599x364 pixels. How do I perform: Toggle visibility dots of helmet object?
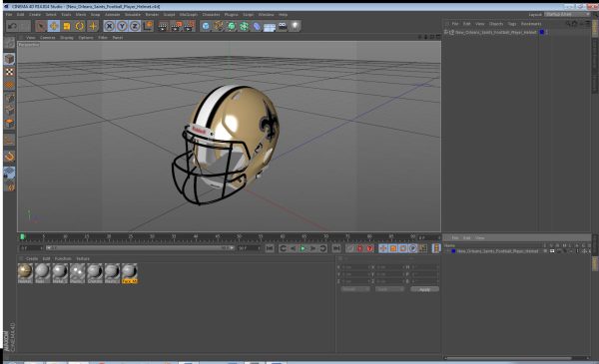point(547,33)
